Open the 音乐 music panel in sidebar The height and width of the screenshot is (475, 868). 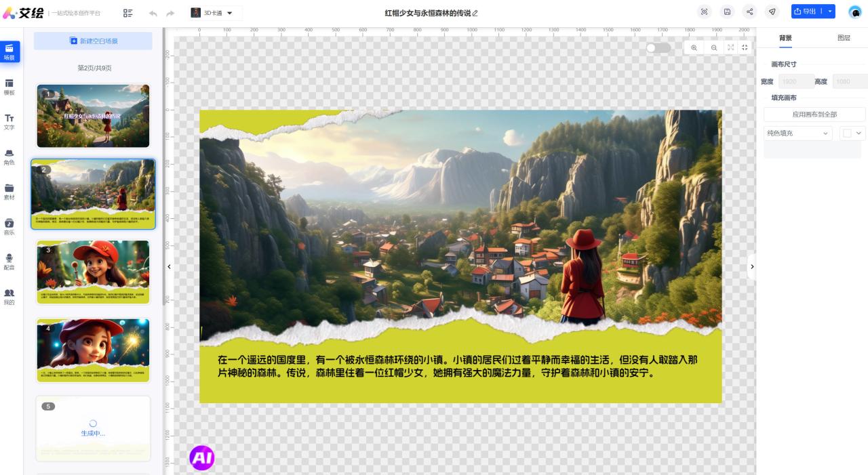[9, 226]
